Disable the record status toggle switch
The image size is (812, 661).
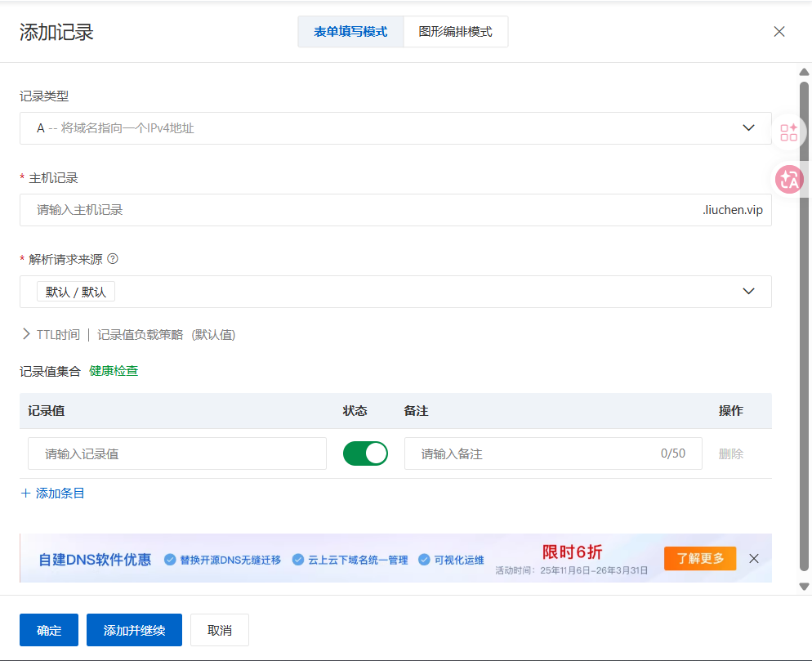[x=365, y=453]
